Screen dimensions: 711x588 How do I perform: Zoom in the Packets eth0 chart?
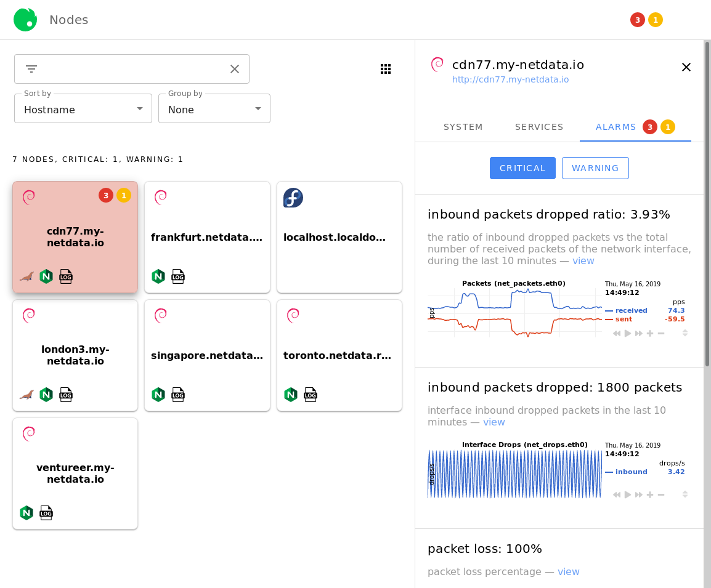click(x=650, y=334)
